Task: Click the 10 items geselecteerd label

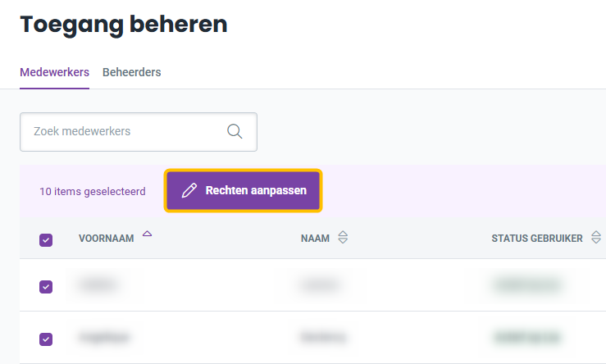Action: (93, 191)
